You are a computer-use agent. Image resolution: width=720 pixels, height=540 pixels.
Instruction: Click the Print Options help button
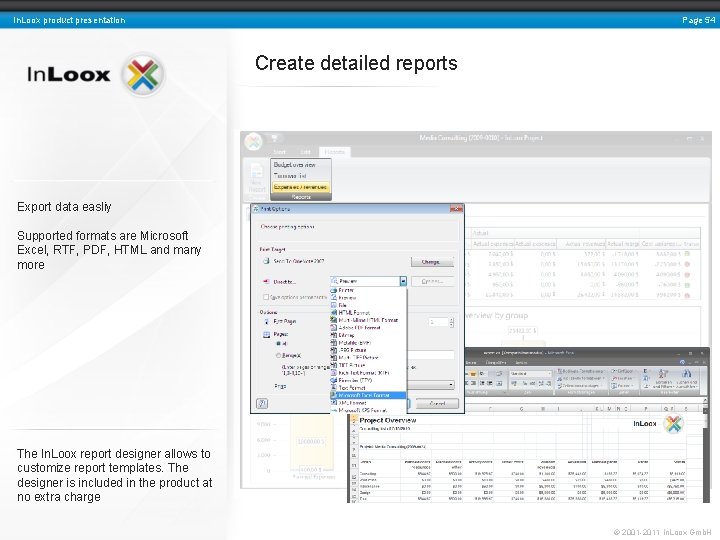(x=262, y=404)
